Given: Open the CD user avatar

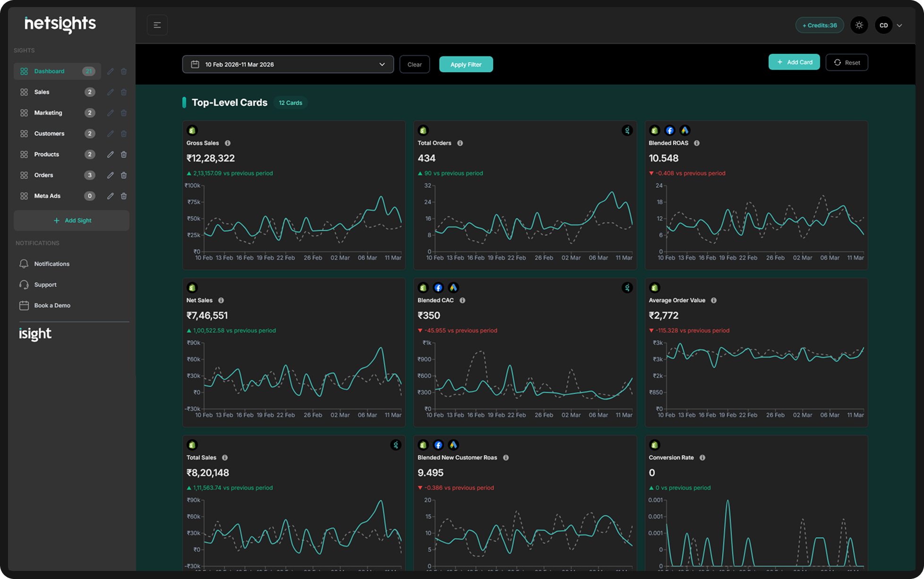Looking at the screenshot, I should coord(883,25).
